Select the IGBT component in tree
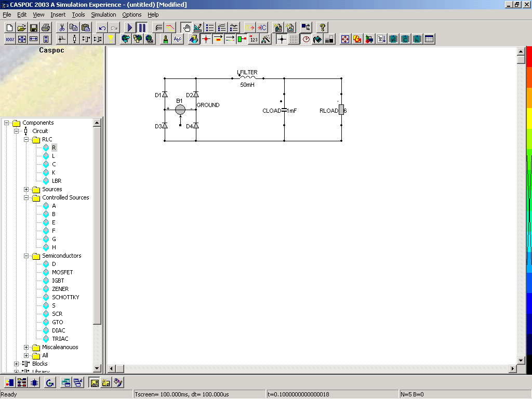This screenshot has width=532, height=399. (x=58, y=281)
